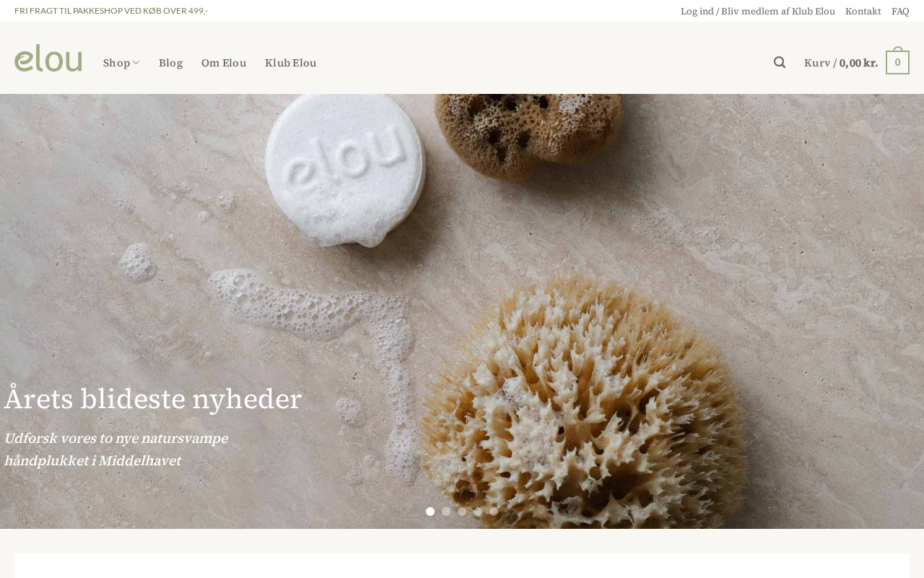Click the chevron next to Shop

click(x=136, y=63)
